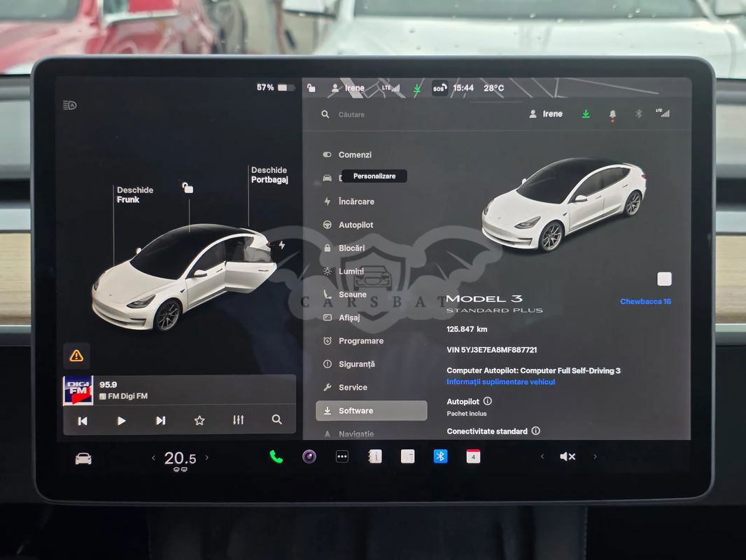Open the phone app in bottom bar
This screenshot has width=746, height=560.
coord(276,457)
